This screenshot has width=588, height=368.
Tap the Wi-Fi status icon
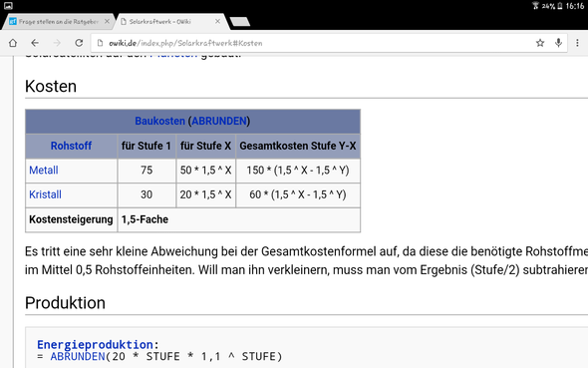(535, 6)
